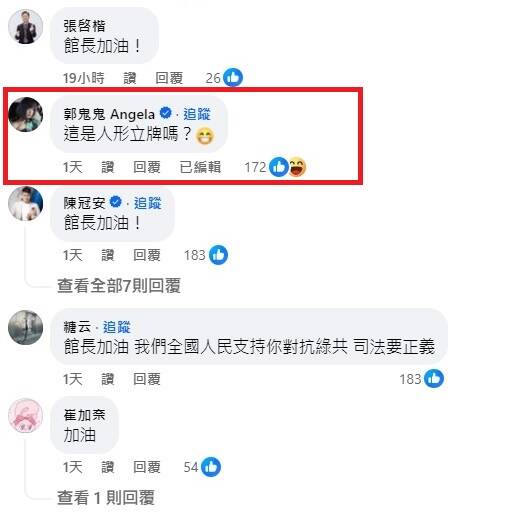Expand 查看 1 則回覆 under 崔加奈

point(106,498)
